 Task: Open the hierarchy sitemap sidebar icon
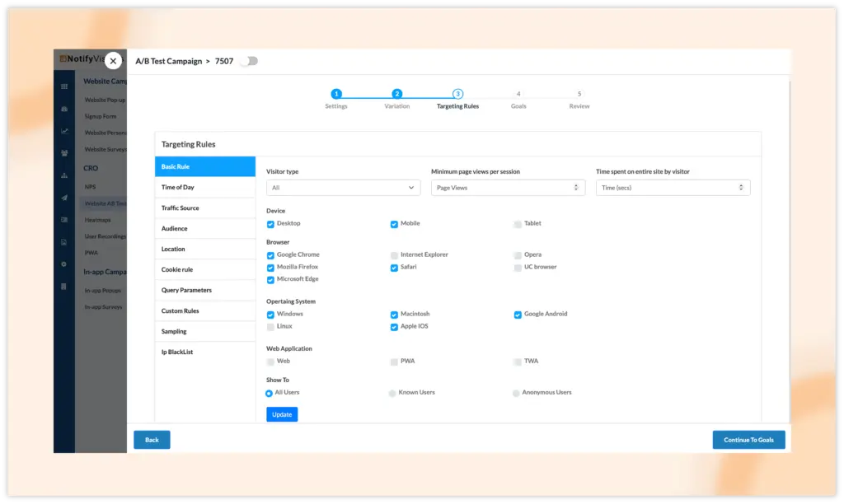click(64, 175)
